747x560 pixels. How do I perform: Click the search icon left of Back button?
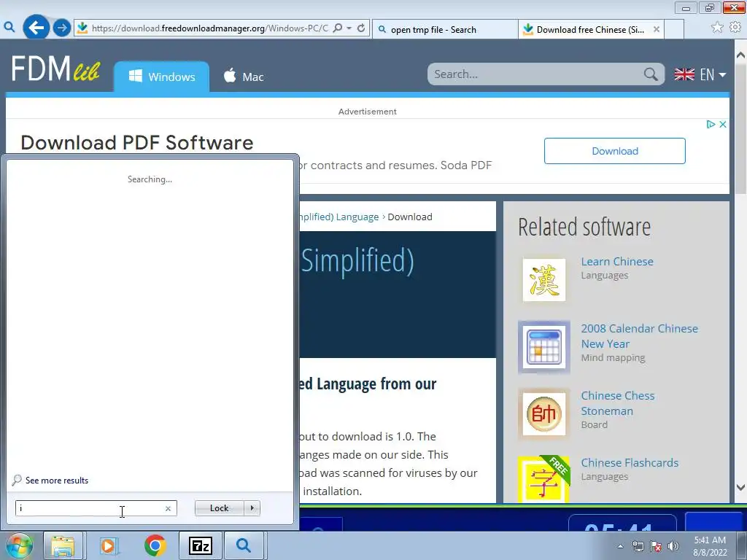point(9,28)
